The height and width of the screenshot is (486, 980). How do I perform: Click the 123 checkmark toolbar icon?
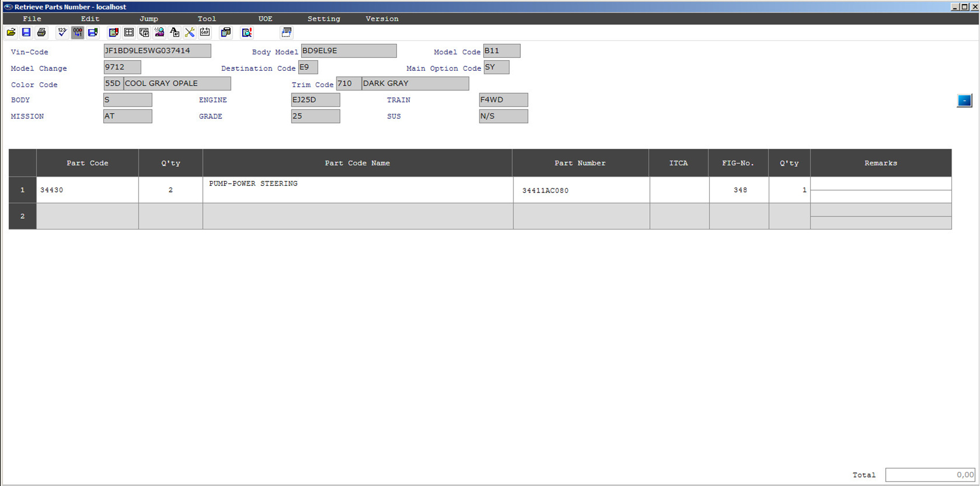click(x=62, y=33)
